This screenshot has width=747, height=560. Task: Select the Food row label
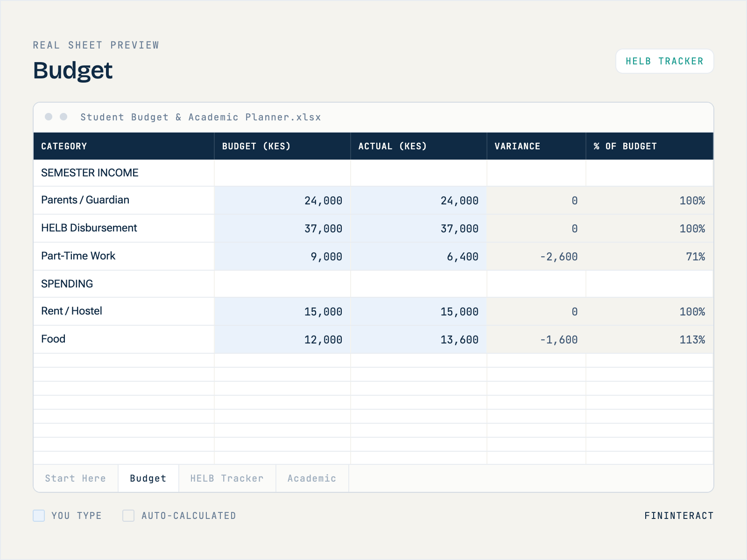point(53,339)
